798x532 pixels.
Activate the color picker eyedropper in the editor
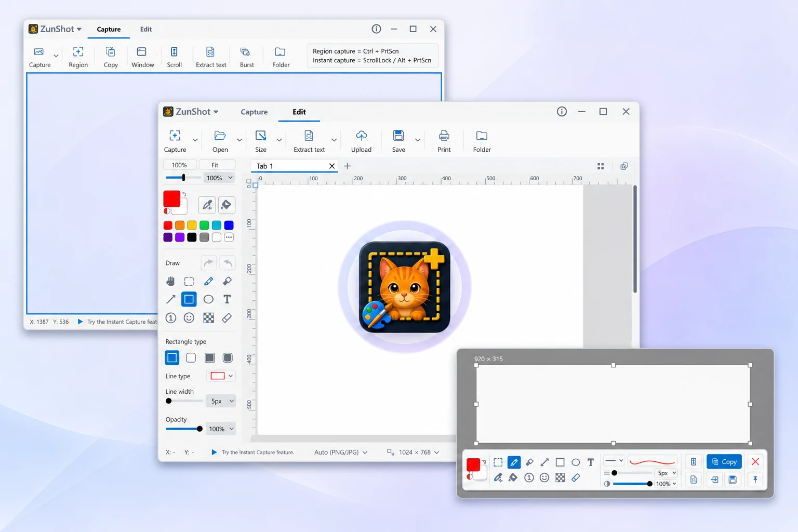[207, 205]
